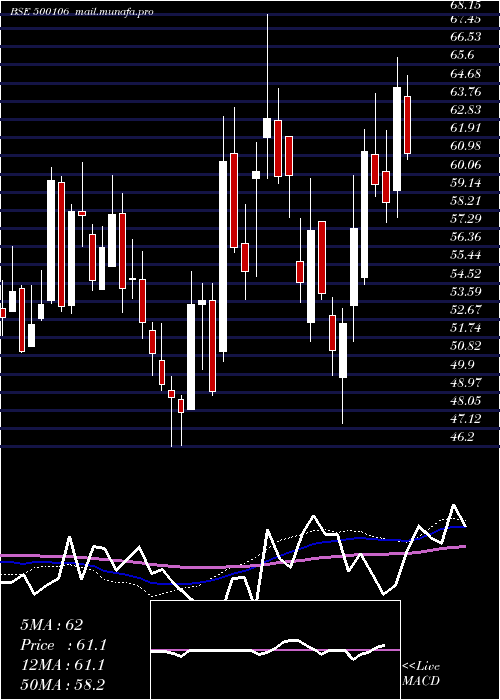Select the 54.52 price axis label
Screen dimensions: 500x700
click(x=466, y=273)
